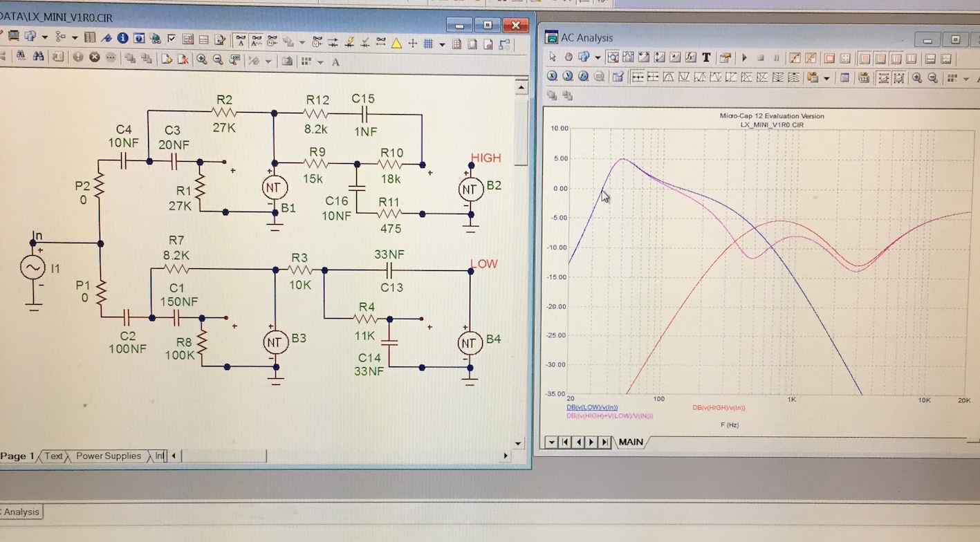Maximize the LX_MINI_V1R0.CIR schematic window
The width and height of the screenshot is (980, 542).
click(488, 25)
